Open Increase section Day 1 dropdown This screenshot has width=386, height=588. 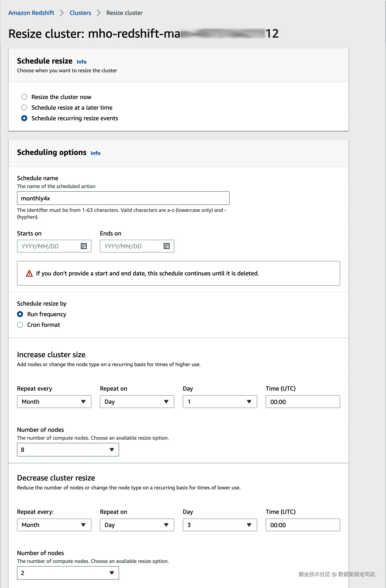click(x=220, y=401)
